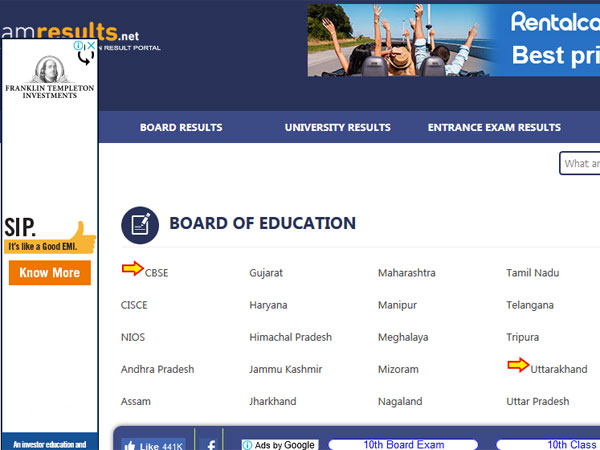Open the Himachal Pradesh board link

290,337
